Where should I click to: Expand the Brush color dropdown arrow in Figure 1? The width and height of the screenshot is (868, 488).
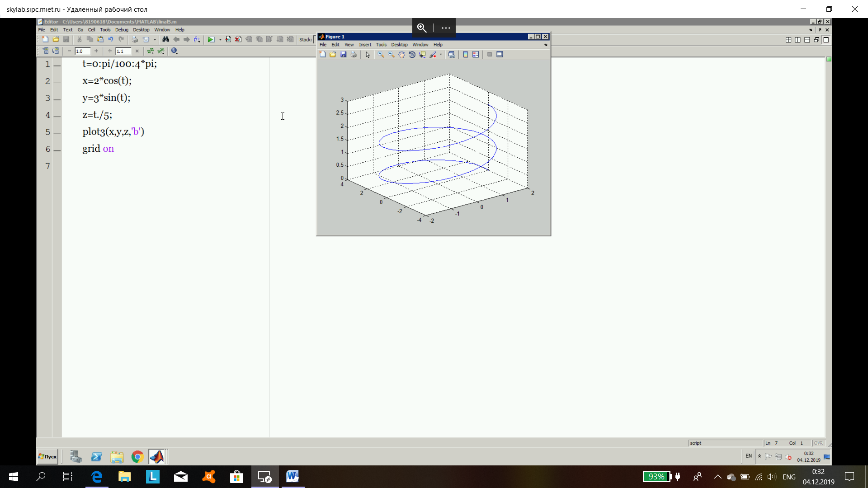point(441,55)
